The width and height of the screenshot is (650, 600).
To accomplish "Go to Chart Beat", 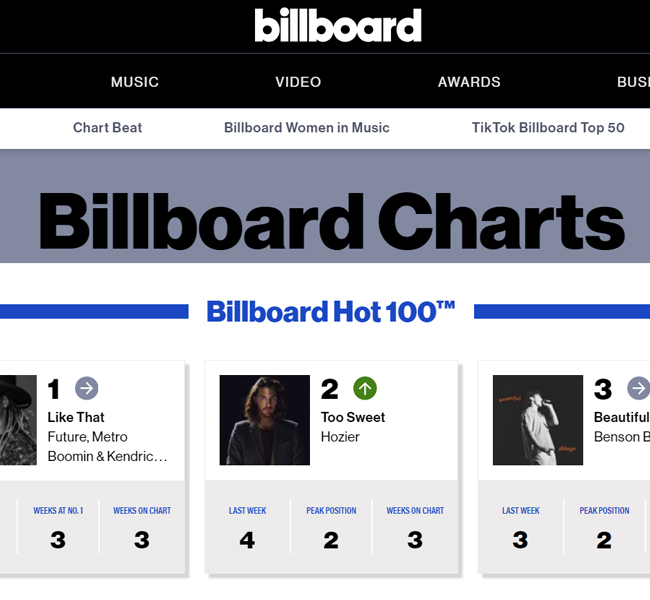I will coord(107,128).
